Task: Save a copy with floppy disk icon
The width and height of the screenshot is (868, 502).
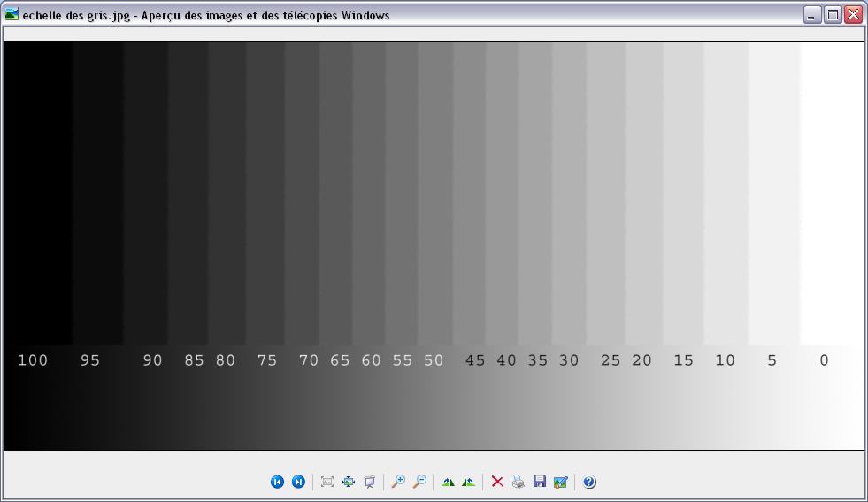Action: coord(540,482)
